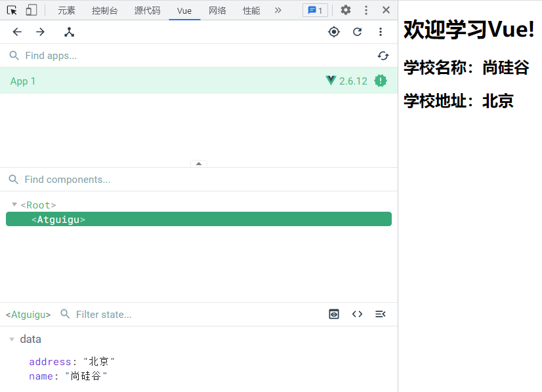Expand more DevTools tabs chevron

(278, 10)
